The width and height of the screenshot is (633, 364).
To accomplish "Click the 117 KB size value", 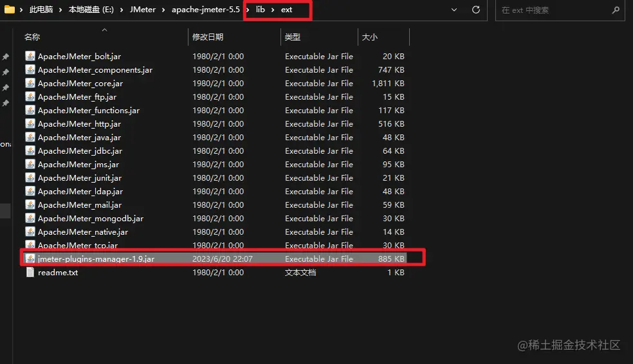I will 391,110.
